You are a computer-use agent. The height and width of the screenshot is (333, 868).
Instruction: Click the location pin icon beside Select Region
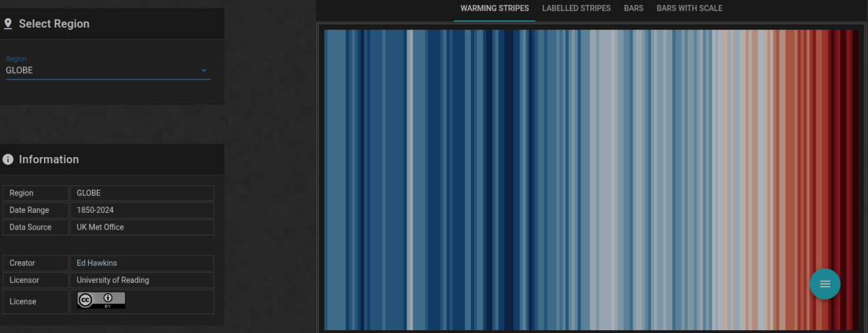tap(8, 24)
